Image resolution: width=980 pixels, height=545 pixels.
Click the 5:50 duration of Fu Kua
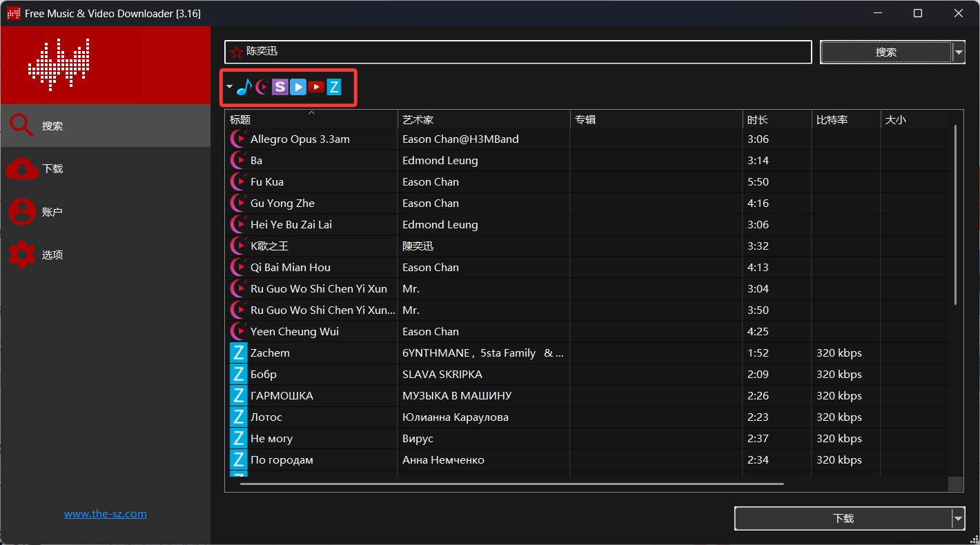(x=758, y=182)
